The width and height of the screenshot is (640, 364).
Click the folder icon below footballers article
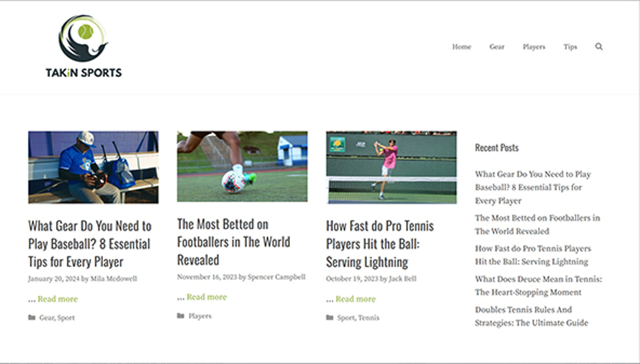[x=181, y=316]
